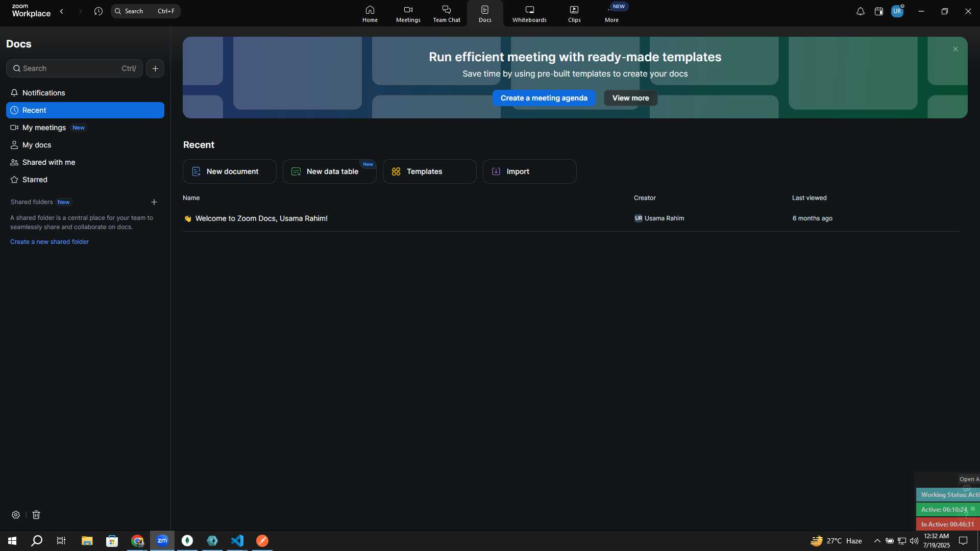Open Starred docs
Image resolution: width=980 pixels, height=551 pixels.
tap(85, 180)
